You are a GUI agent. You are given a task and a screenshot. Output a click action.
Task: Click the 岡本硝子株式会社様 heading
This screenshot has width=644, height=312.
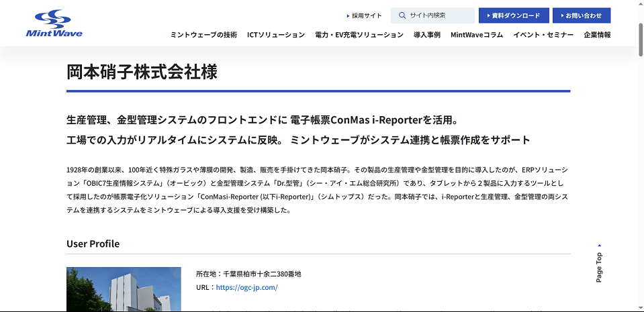click(142, 72)
